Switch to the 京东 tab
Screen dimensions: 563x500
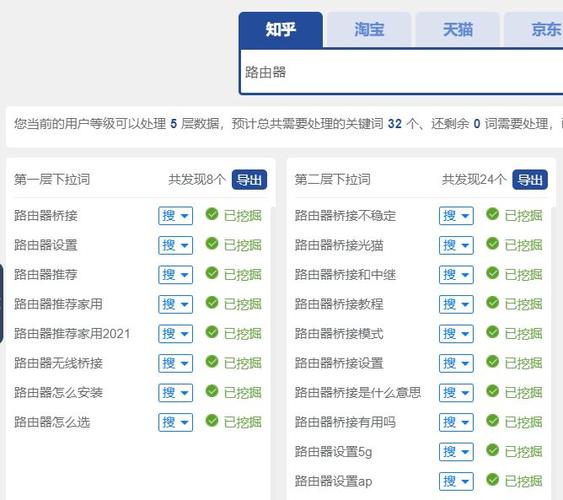[534, 30]
